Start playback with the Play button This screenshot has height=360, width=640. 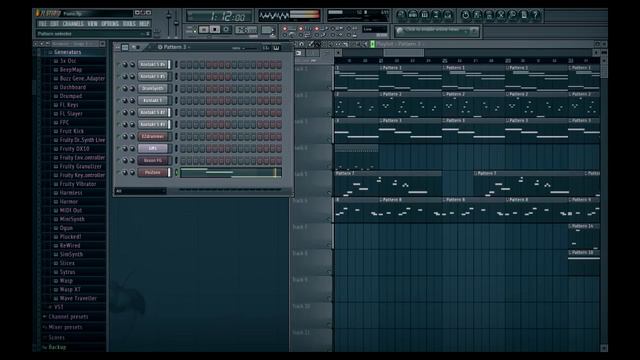204,30
